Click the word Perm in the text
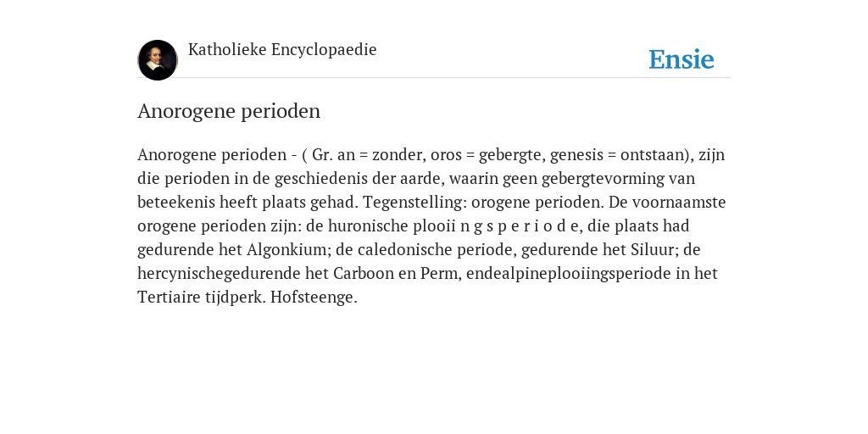Viewport: 868px width, 434px height. [441, 274]
